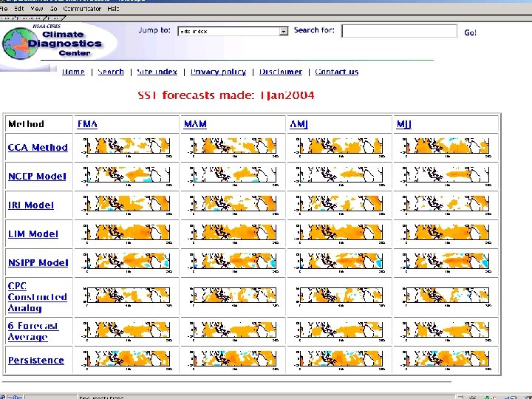Focus the Search for input field
Screen dimensions: 532x399
point(399,31)
